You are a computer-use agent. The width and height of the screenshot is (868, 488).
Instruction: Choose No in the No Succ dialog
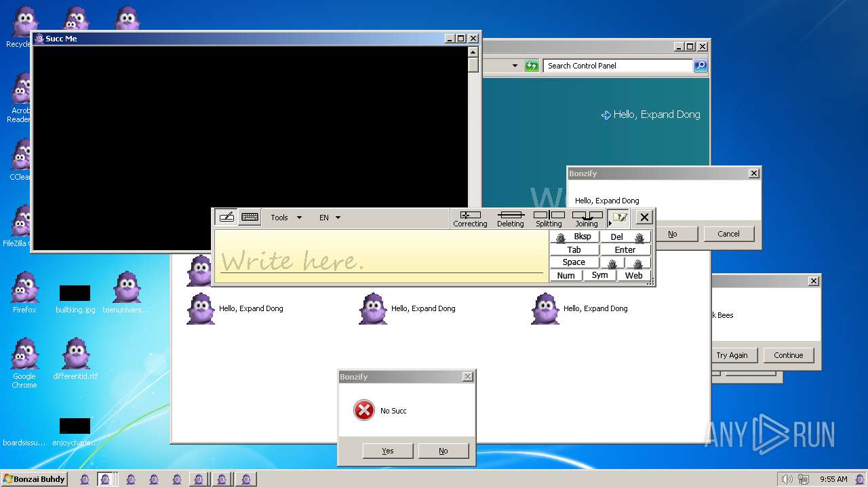click(x=443, y=451)
